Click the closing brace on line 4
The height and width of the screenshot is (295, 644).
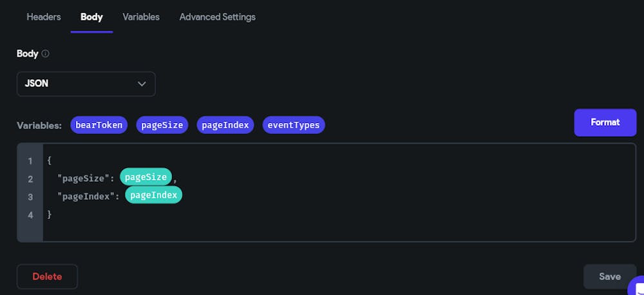[x=50, y=214]
